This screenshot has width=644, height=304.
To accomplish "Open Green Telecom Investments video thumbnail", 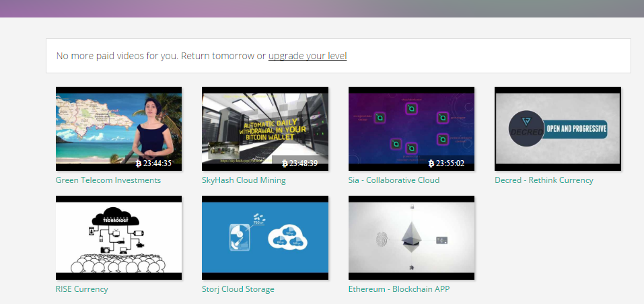I will (118, 129).
